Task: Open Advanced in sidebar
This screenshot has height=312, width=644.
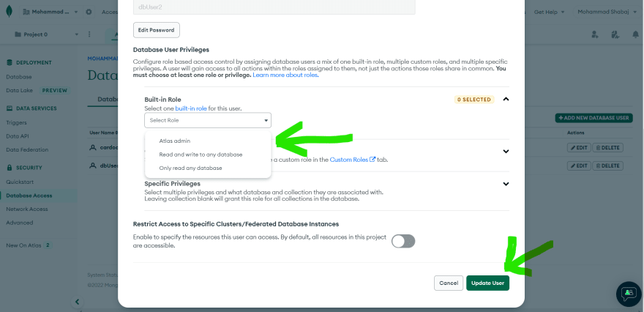Action: (19, 223)
